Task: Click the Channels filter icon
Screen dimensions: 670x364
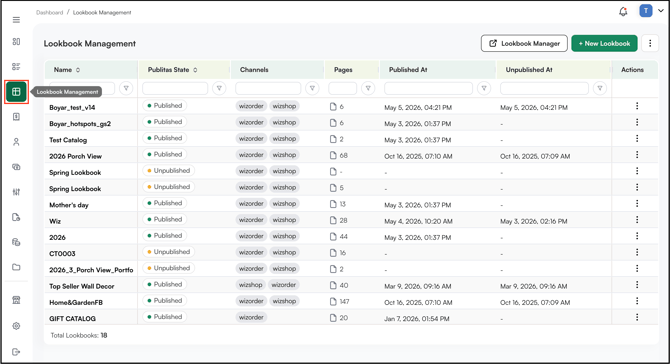Action: click(x=312, y=88)
